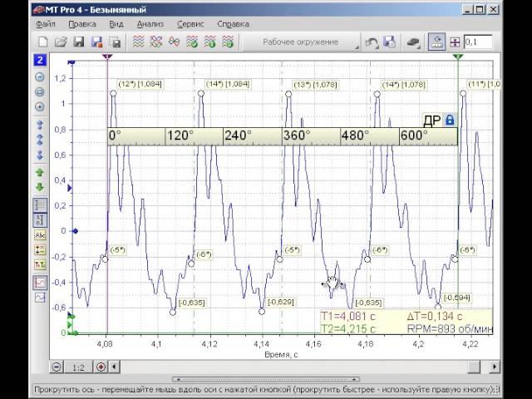
Task: Click the crossed-waves waveform icon
Action: point(156,42)
